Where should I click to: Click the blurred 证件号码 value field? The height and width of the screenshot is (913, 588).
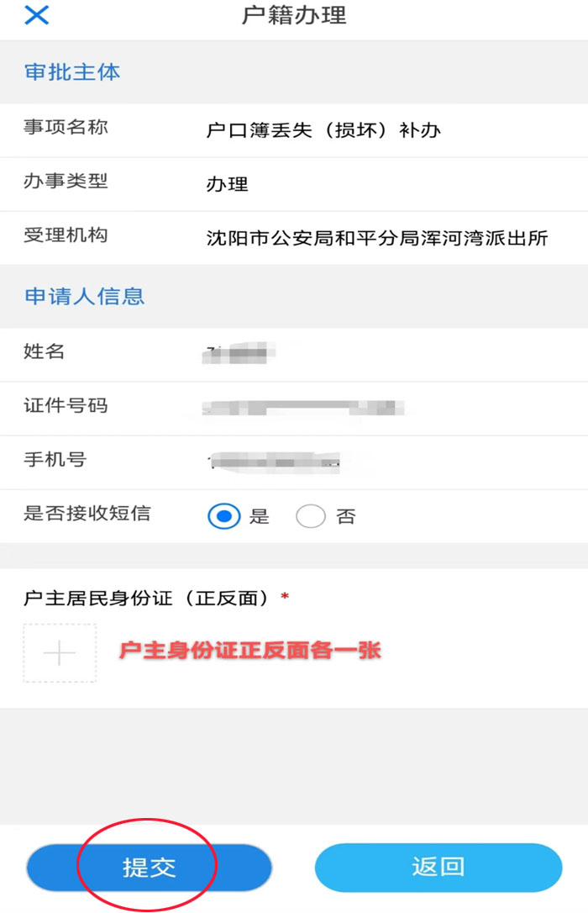click(307, 408)
